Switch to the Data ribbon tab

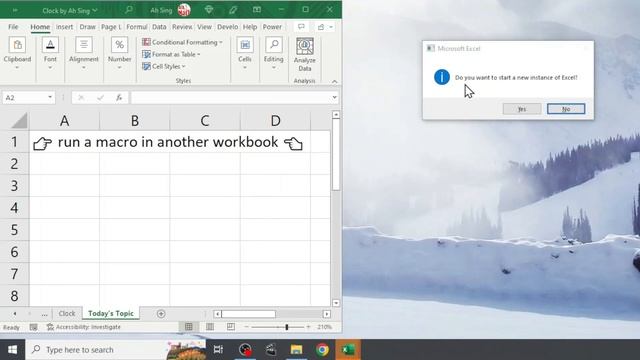(159, 27)
